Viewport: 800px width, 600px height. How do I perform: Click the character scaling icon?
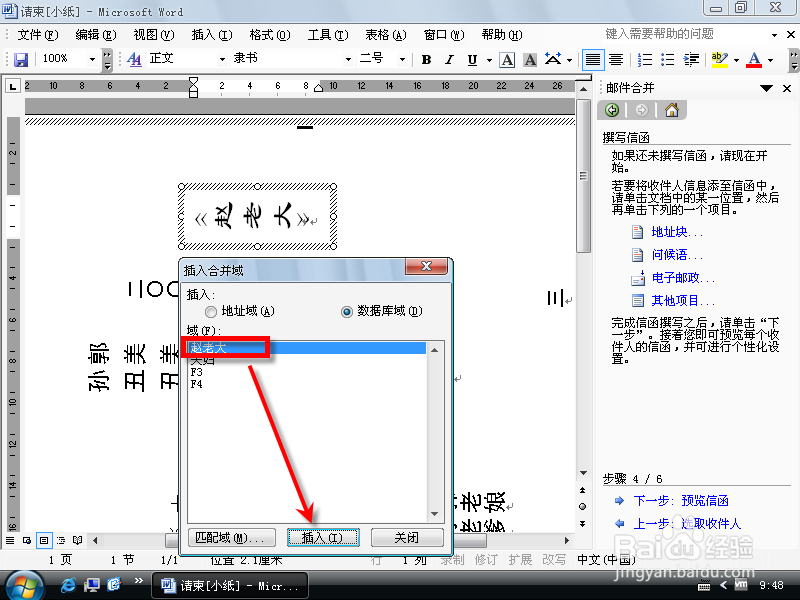553,60
